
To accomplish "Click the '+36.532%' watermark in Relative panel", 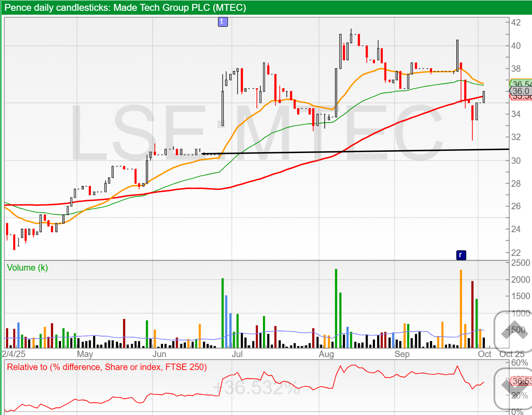I will click(256, 388).
